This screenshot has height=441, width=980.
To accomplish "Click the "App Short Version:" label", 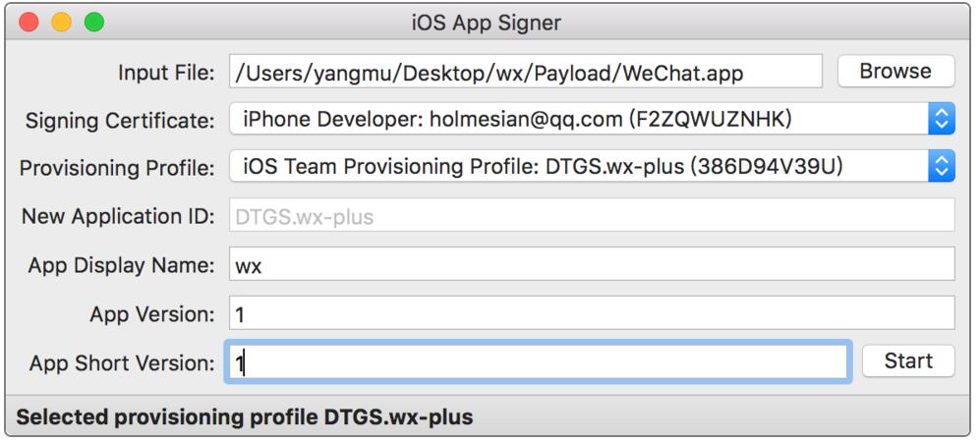I will click(122, 361).
